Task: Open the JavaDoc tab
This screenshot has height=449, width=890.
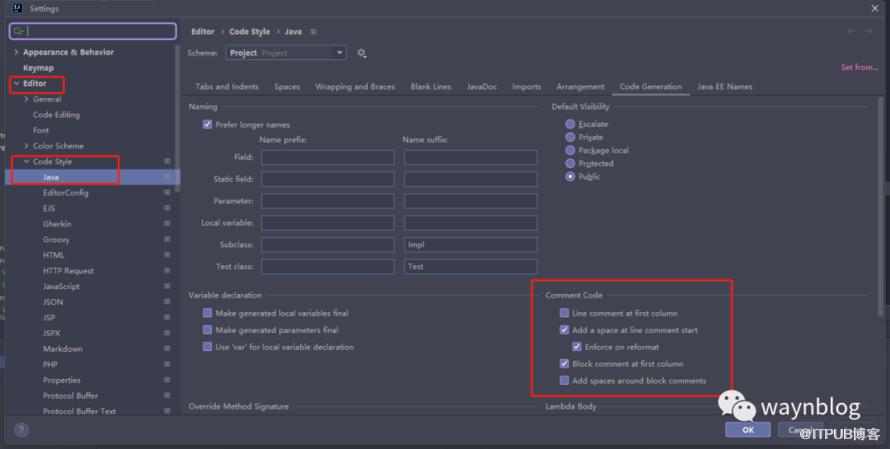Action: coord(483,87)
